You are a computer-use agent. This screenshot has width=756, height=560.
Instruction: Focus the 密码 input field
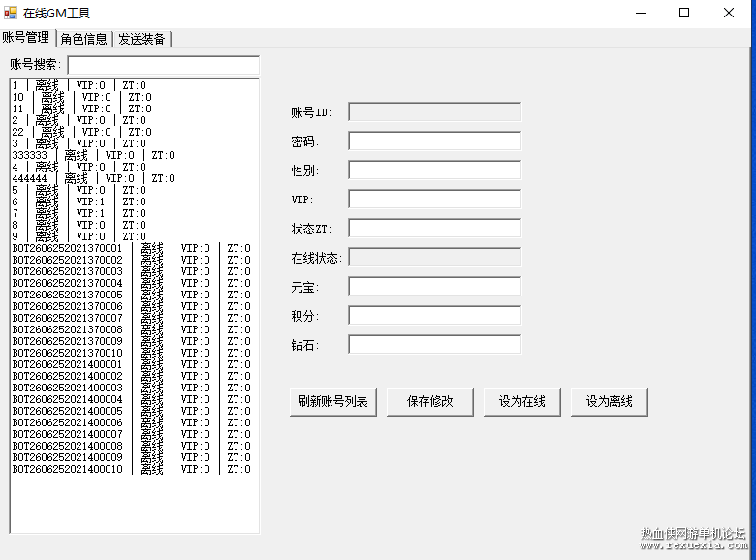pos(434,141)
